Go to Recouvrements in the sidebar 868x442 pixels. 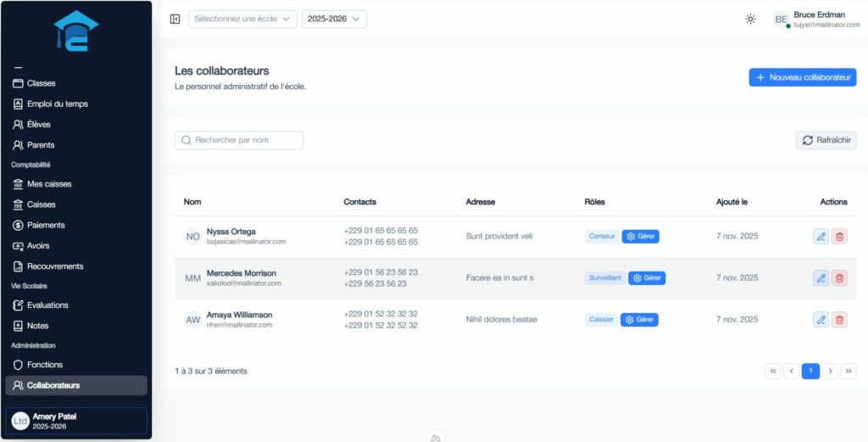pos(55,266)
